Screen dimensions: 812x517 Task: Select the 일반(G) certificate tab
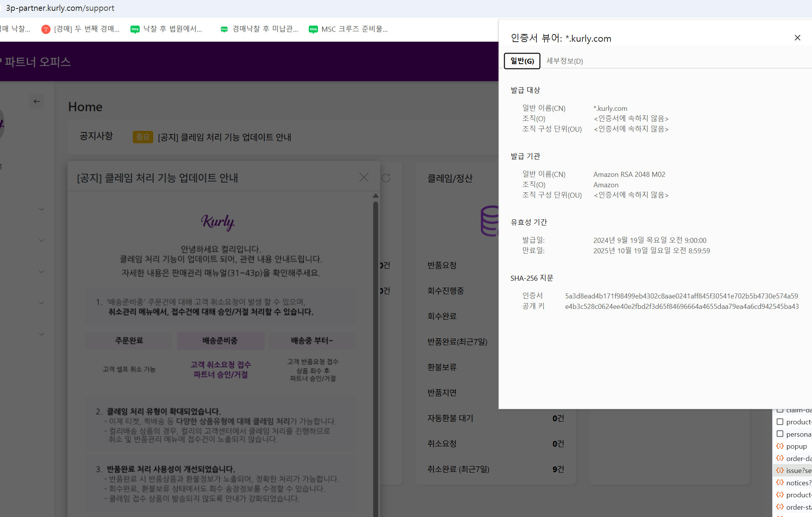[522, 61]
